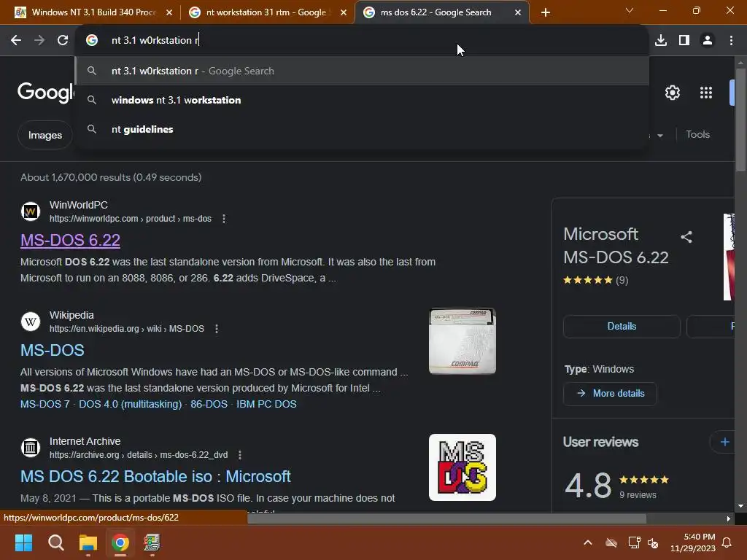Open the search Tools option
This screenshot has width=747, height=560.
(697, 135)
